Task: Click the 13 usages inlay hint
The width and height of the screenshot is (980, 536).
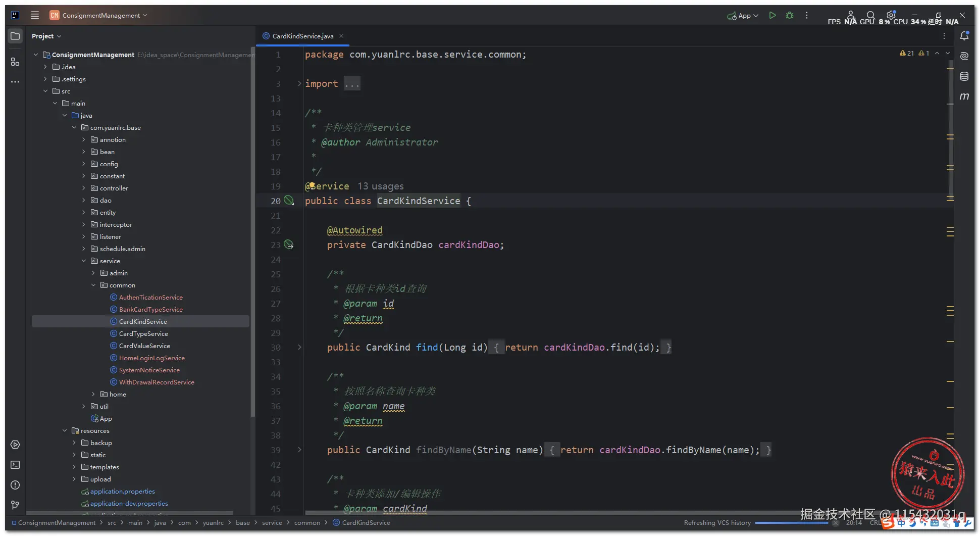Action: 381,186
